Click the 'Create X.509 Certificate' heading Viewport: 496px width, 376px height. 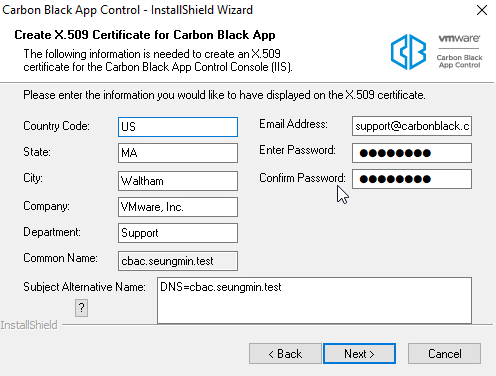(145, 35)
